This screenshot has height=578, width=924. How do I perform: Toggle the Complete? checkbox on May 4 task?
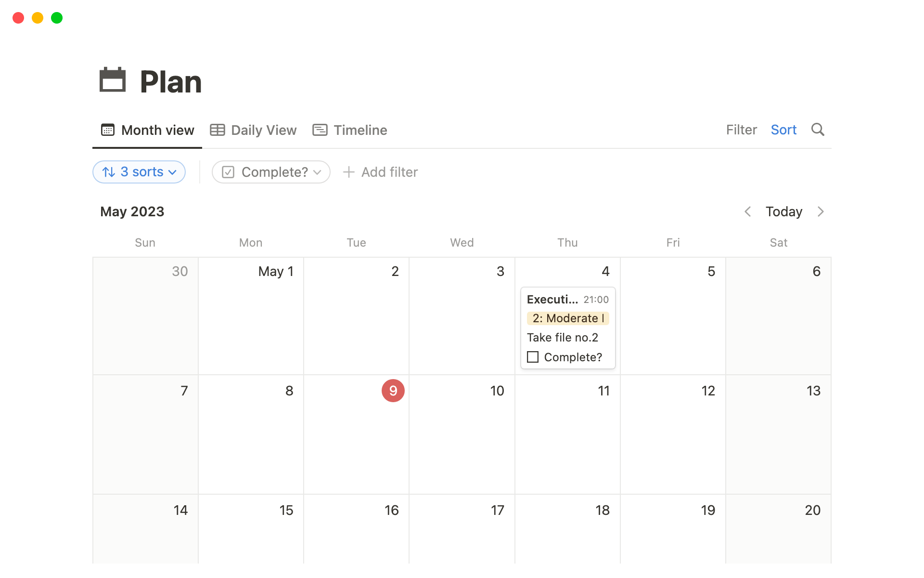(532, 356)
